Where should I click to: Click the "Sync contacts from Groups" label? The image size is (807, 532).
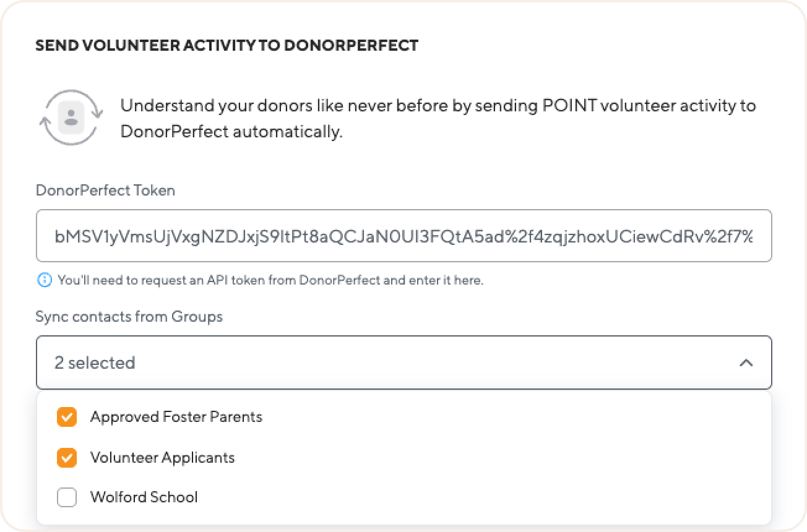[129, 317]
